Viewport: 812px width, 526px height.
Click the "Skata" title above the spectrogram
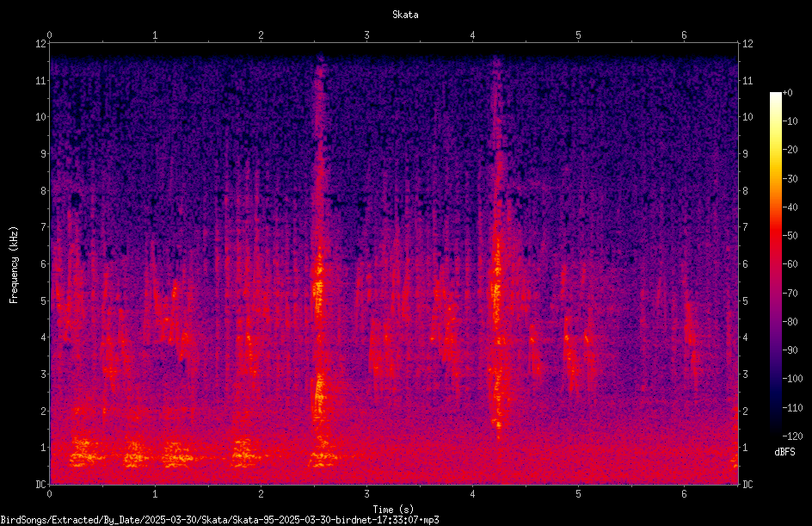pyautogui.click(x=405, y=15)
